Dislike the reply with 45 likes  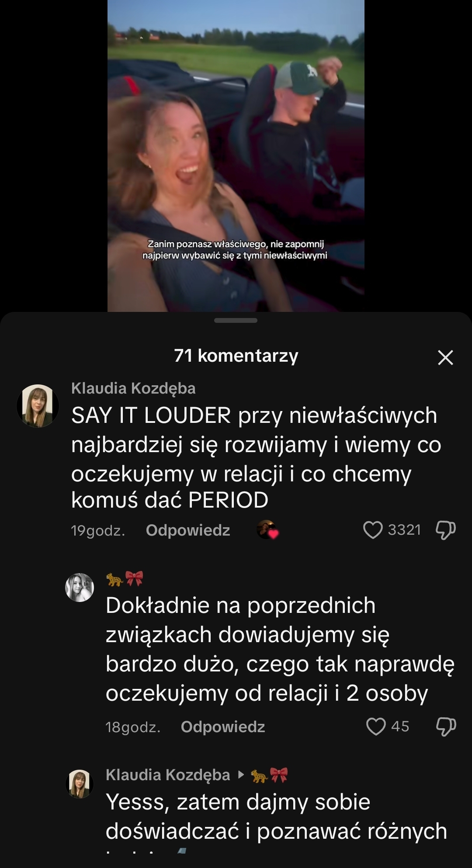[446, 726]
